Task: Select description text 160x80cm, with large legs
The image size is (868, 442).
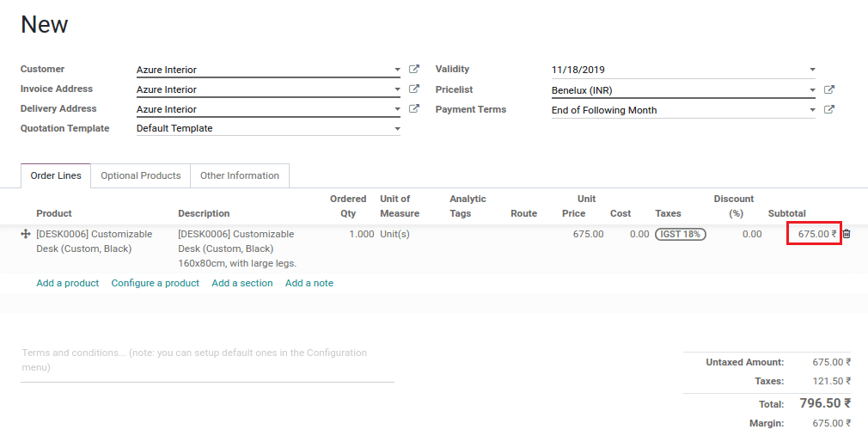Action: [237, 264]
